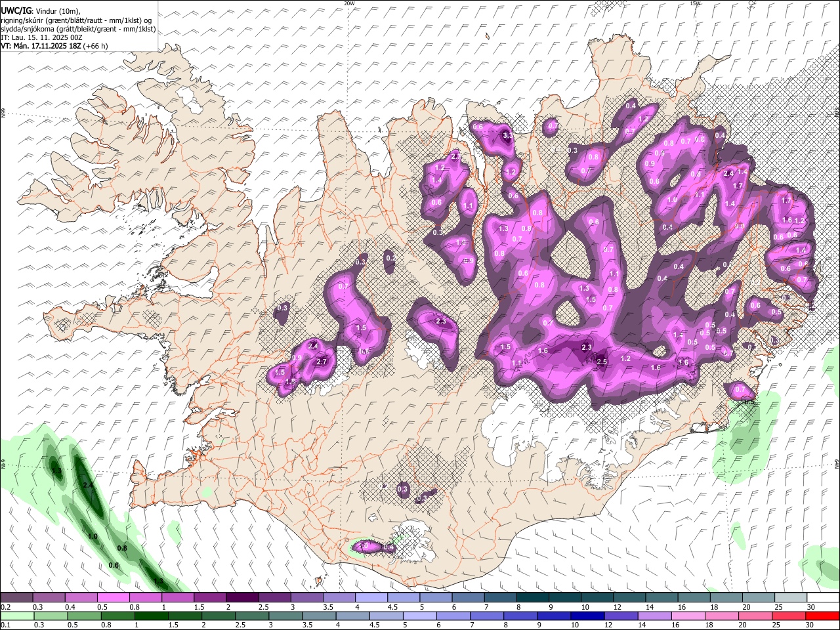Click the "30" label on the upper scale
Viewport: 840px width, 630px height.
point(811,607)
